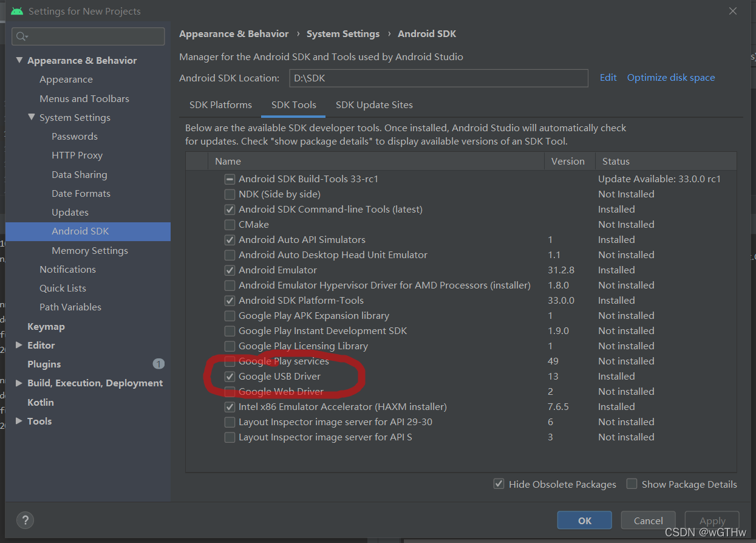Check Android Auto Desktop Head Unit Emulator
This screenshot has height=543, width=756.
230,255
